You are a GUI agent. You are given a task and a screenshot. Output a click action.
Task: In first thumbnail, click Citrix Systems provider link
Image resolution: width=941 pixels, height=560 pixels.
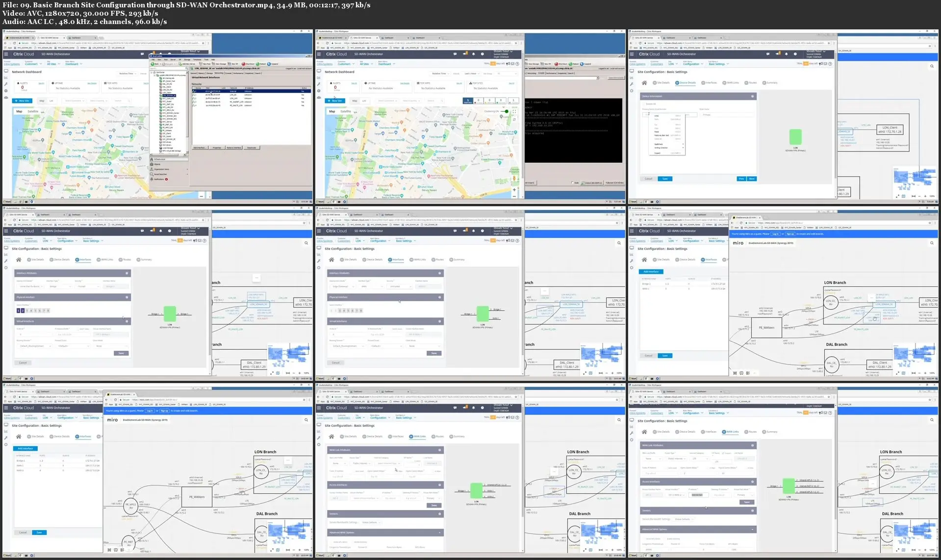coord(12,64)
